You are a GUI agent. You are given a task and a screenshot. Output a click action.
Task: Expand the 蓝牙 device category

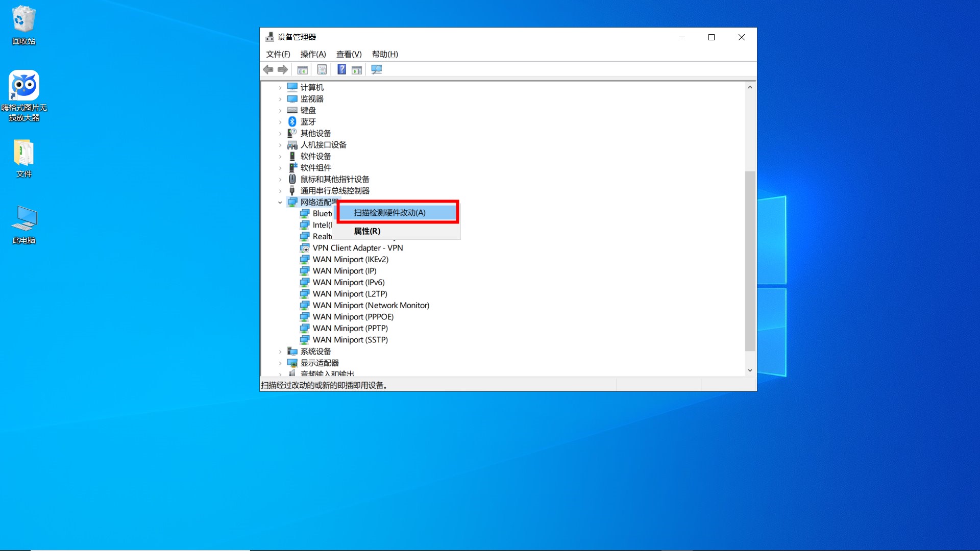point(280,122)
